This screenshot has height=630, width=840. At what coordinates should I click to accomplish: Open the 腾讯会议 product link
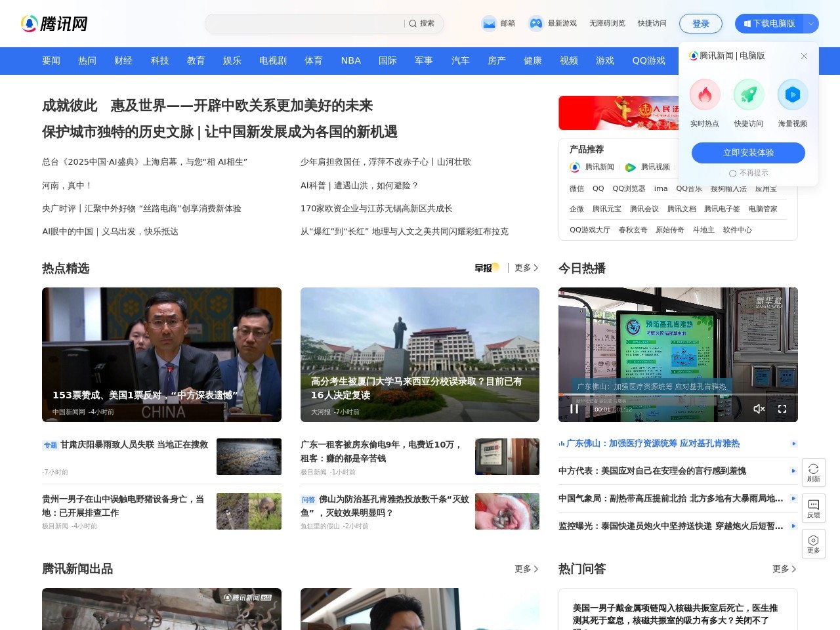pos(644,209)
